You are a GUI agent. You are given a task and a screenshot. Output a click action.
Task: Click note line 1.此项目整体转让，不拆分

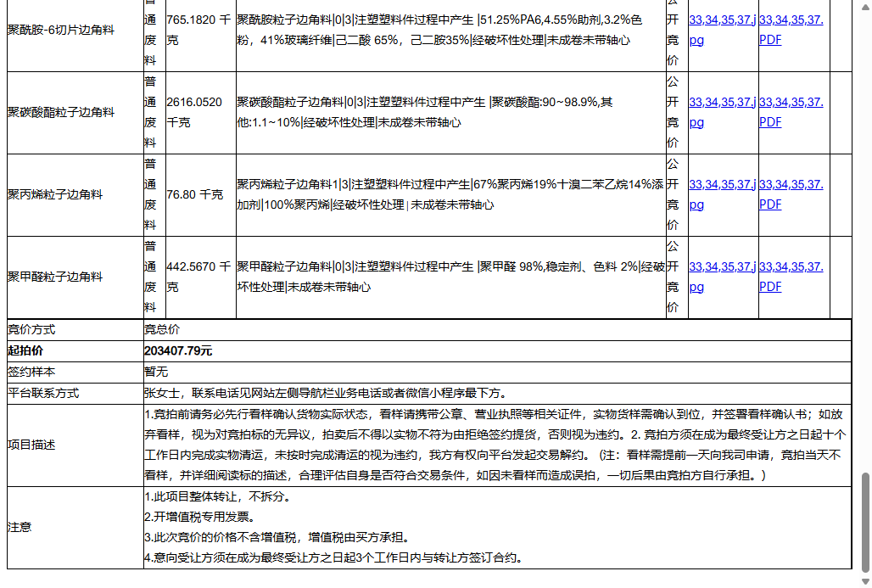pyautogui.click(x=219, y=496)
